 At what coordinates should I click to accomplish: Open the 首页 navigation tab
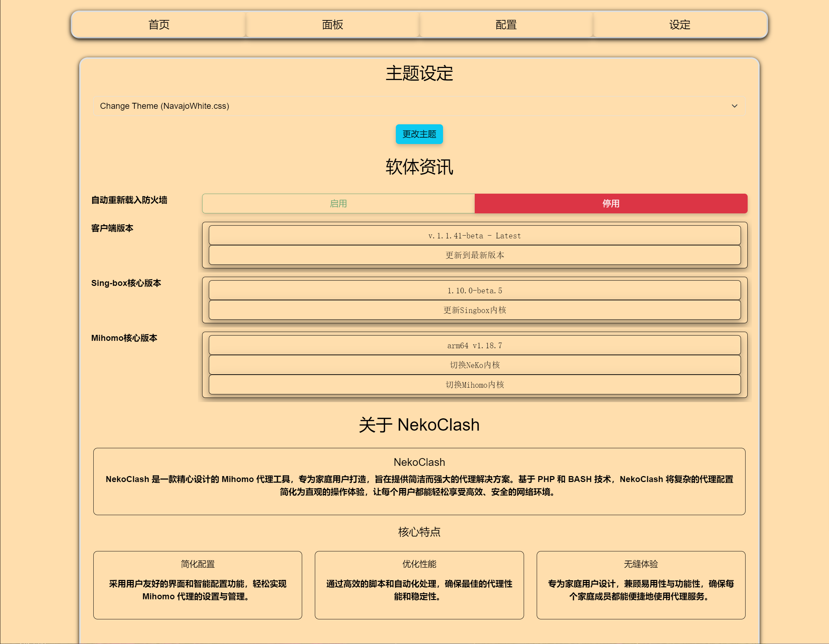coord(159,25)
